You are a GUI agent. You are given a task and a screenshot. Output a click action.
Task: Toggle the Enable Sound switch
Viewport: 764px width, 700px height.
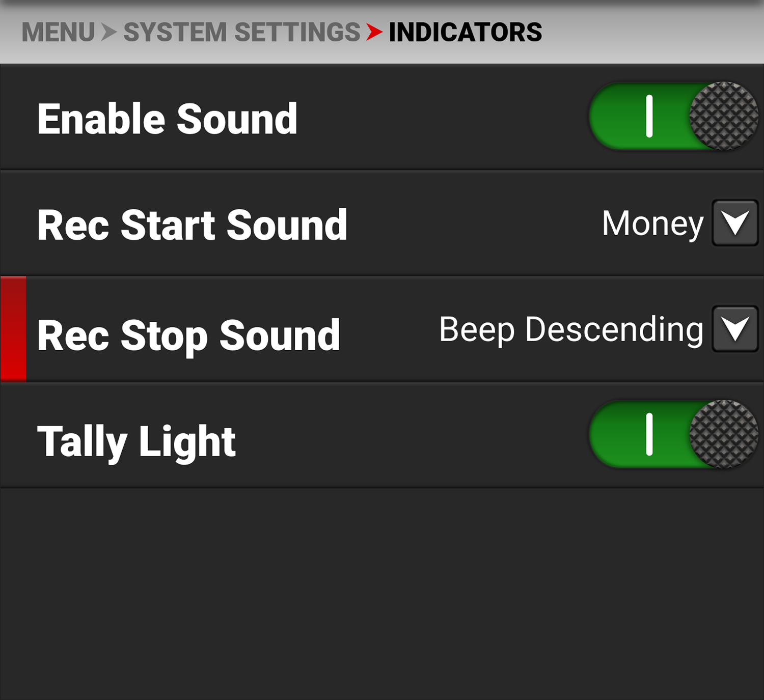click(x=673, y=117)
